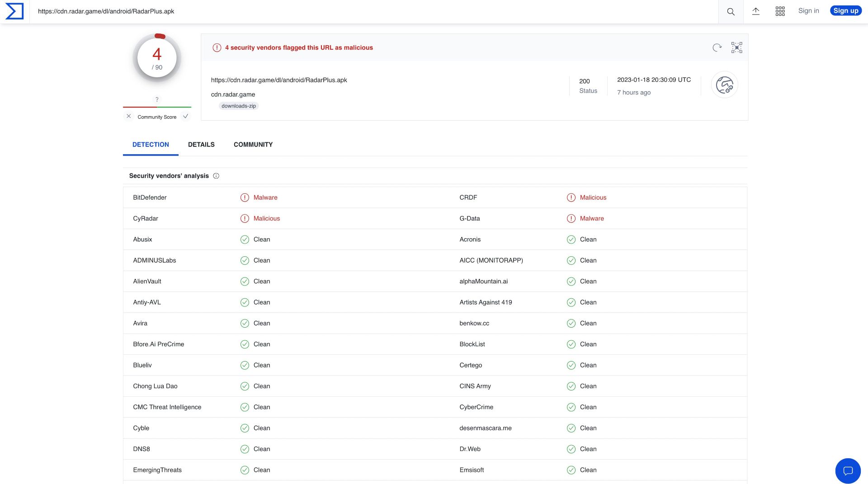Click BitDefender's Malware alert icon

pos(245,197)
